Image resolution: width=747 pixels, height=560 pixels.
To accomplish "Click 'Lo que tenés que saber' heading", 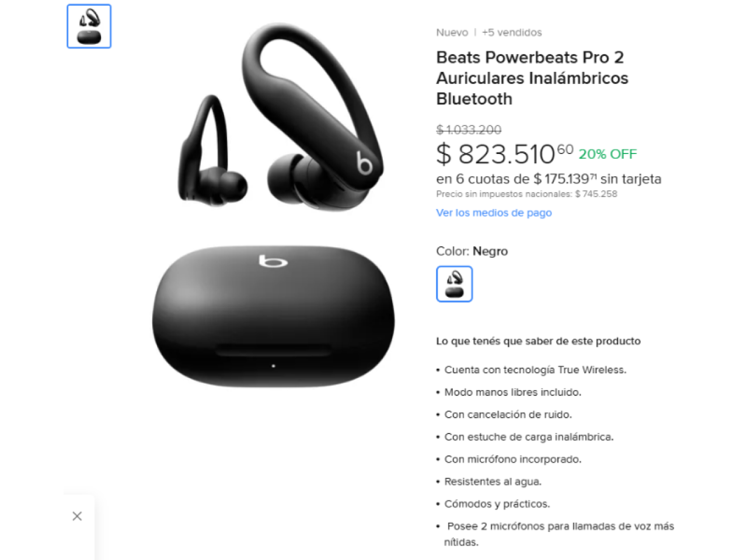I will tap(538, 341).
